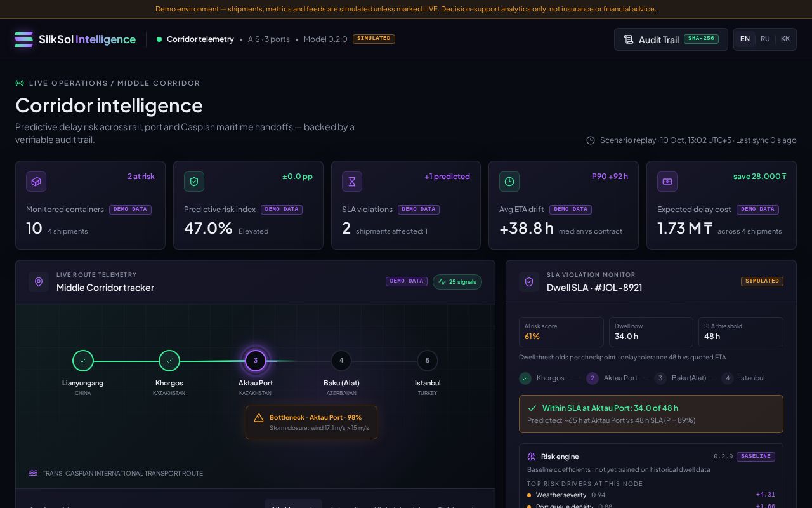Click the Corridor telemetry status label

[x=200, y=39]
